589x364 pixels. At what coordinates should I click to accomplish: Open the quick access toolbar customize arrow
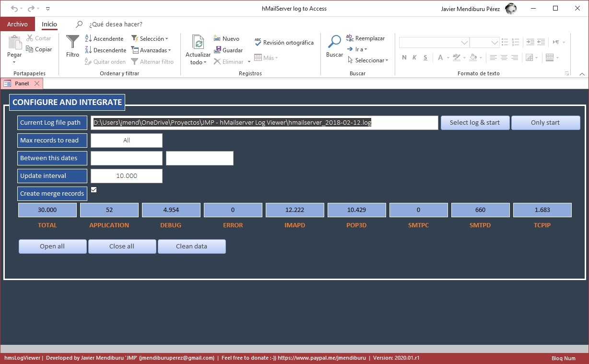47,9
